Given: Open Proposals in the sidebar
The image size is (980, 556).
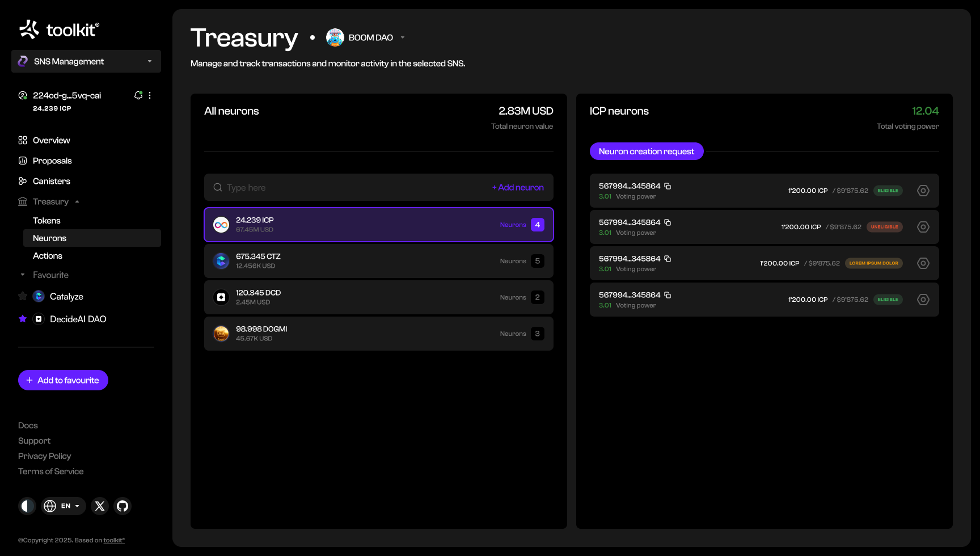Looking at the screenshot, I should pos(52,161).
